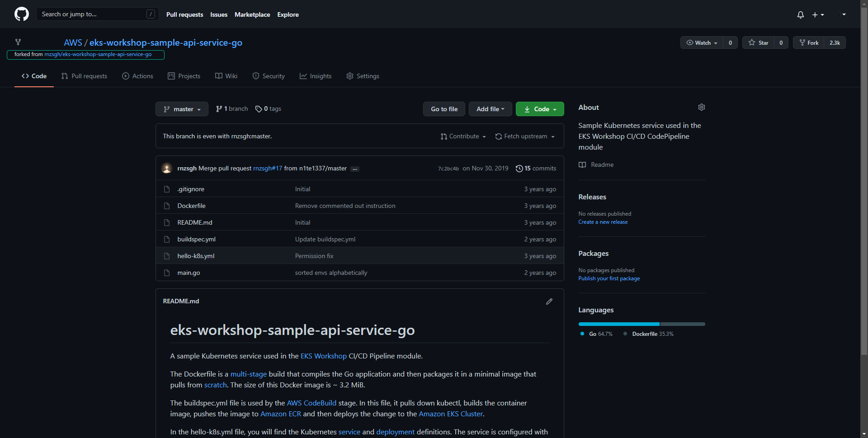
Task: Click the Dockerfile file icon
Action: [x=167, y=206]
